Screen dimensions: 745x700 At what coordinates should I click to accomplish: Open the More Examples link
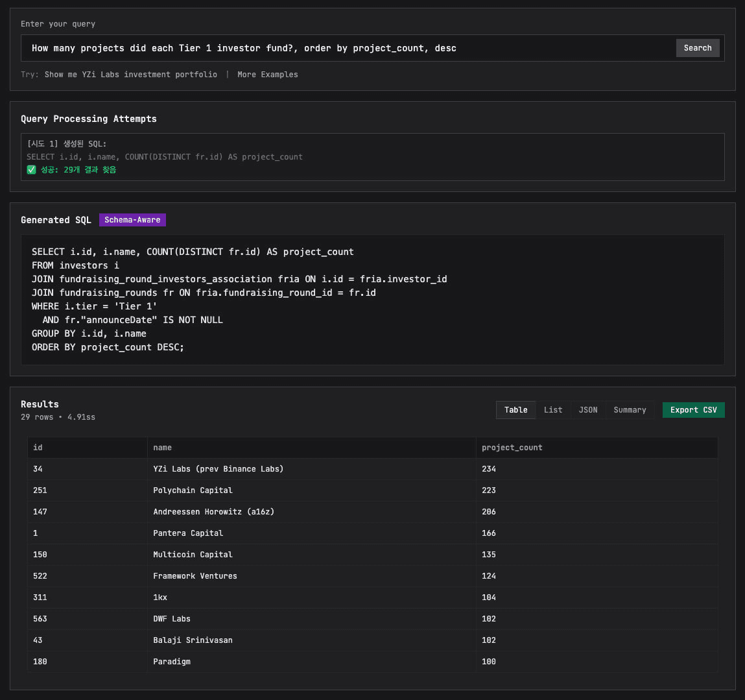point(268,75)
